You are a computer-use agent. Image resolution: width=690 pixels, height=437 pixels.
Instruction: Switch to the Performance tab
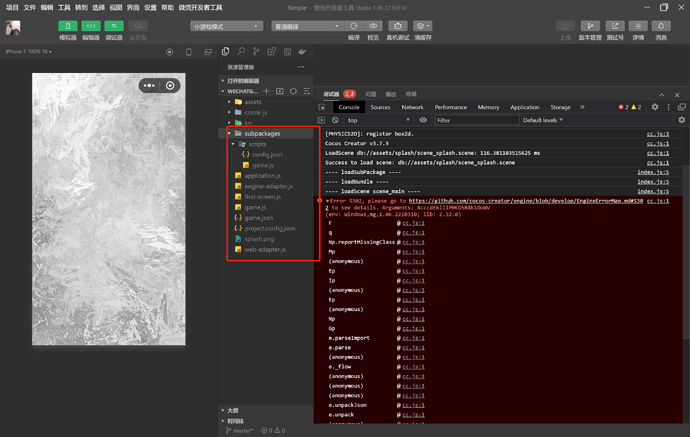pos(451,107)
